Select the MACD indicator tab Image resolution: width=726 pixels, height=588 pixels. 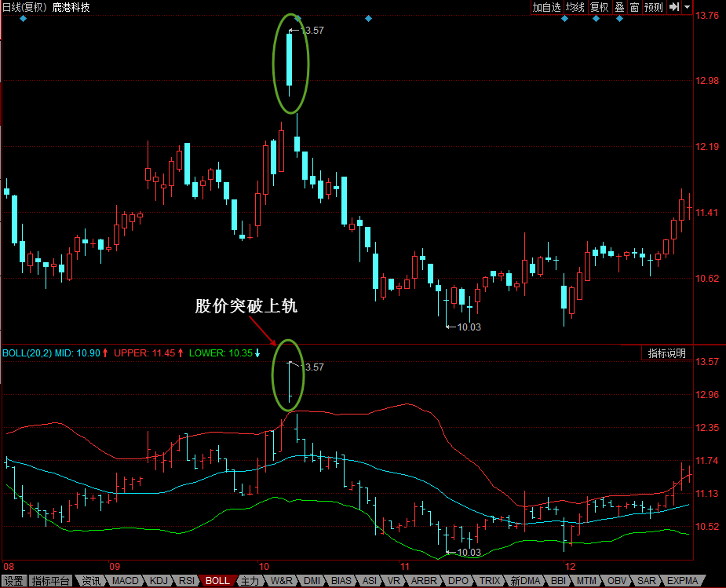[x=125, y=581]
